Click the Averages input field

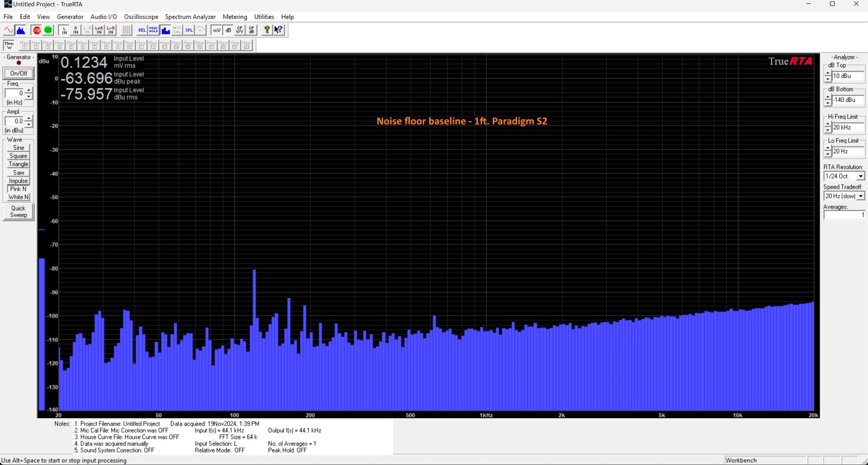tap(844, 215)
